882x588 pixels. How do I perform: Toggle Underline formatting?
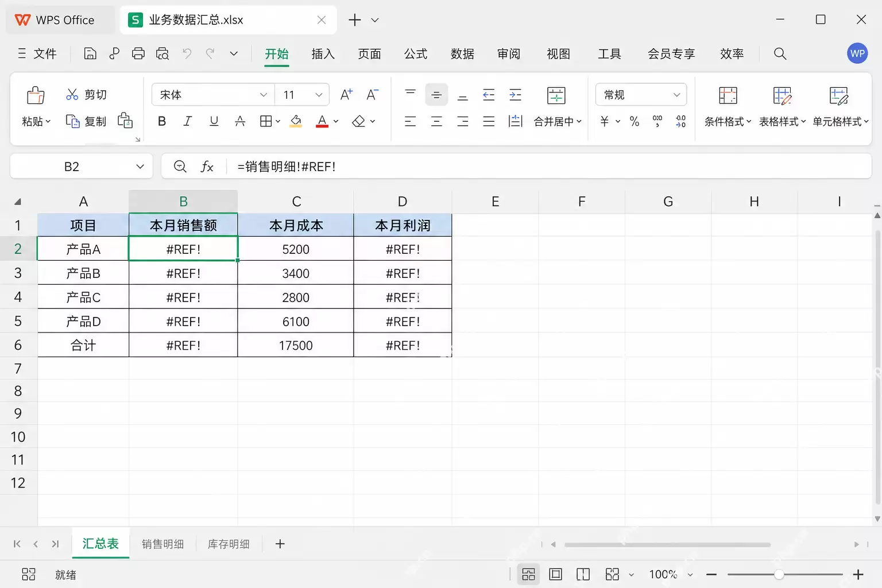214,121
